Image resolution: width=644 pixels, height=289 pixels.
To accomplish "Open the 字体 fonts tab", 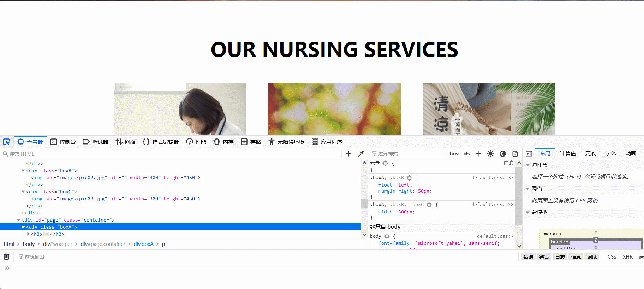I will click(611, 153).
